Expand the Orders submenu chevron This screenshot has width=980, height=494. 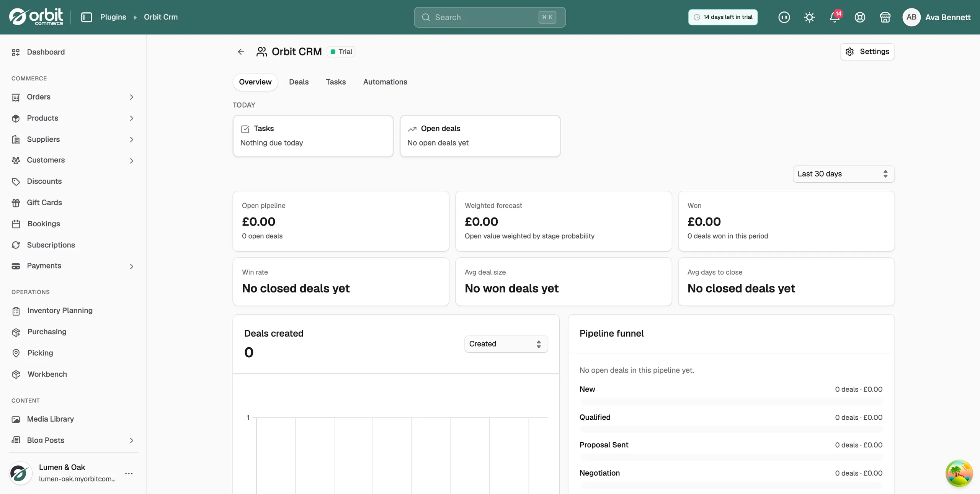click(132, 97)
